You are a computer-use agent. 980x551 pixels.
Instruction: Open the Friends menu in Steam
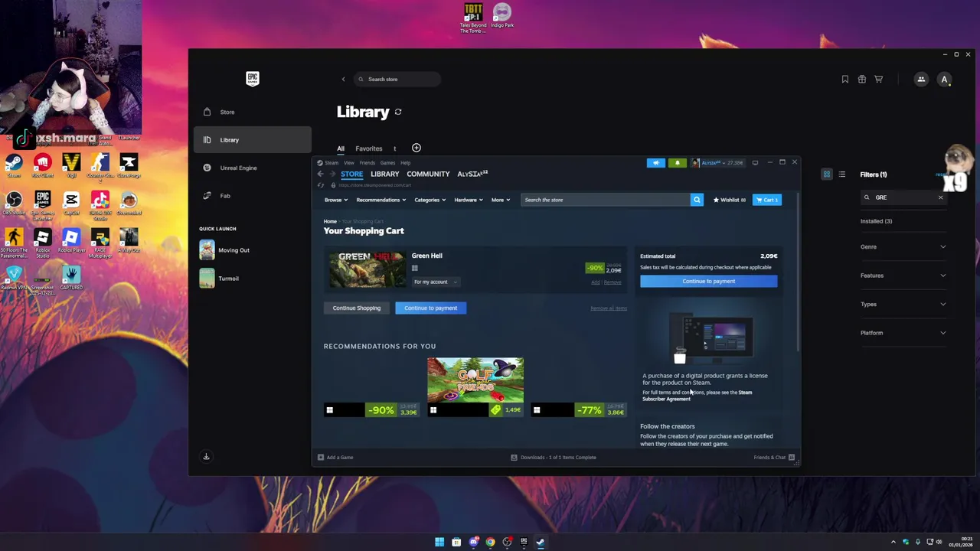367,163
